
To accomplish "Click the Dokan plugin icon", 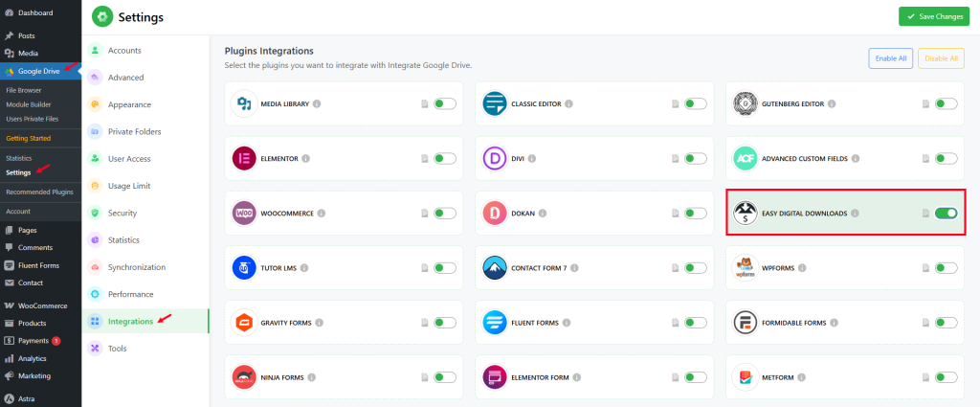I will tap(495, 214).
